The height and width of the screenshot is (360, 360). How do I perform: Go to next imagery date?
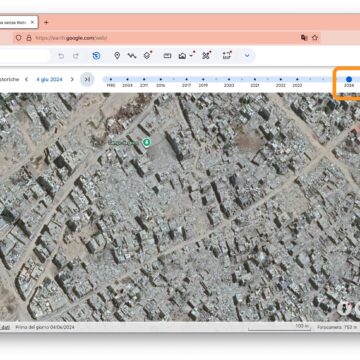72,79
